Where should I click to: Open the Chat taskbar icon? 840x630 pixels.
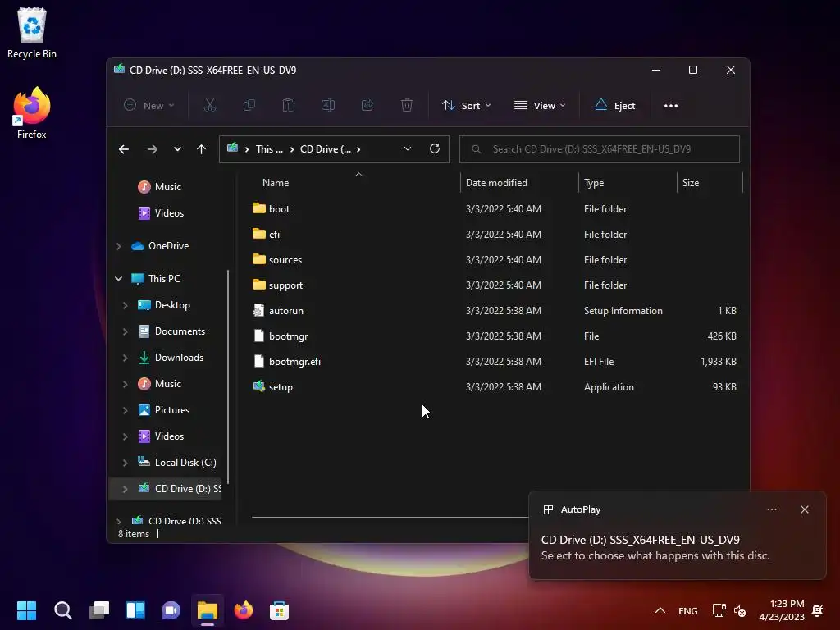click(171, 610)
